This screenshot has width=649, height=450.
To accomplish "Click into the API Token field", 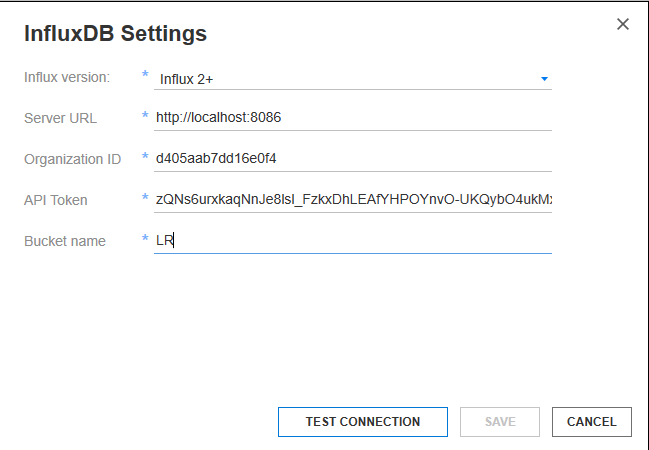I will pyautogui.click(x=352, y=199).
